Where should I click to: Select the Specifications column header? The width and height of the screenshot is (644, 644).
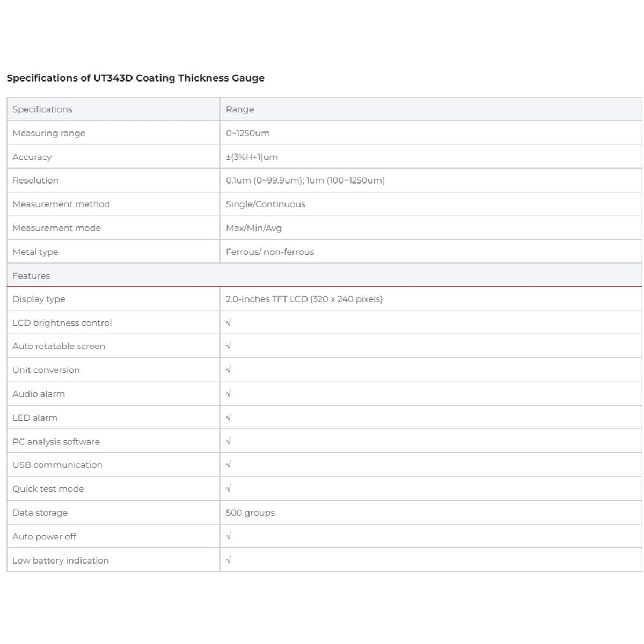pos(42,109)
